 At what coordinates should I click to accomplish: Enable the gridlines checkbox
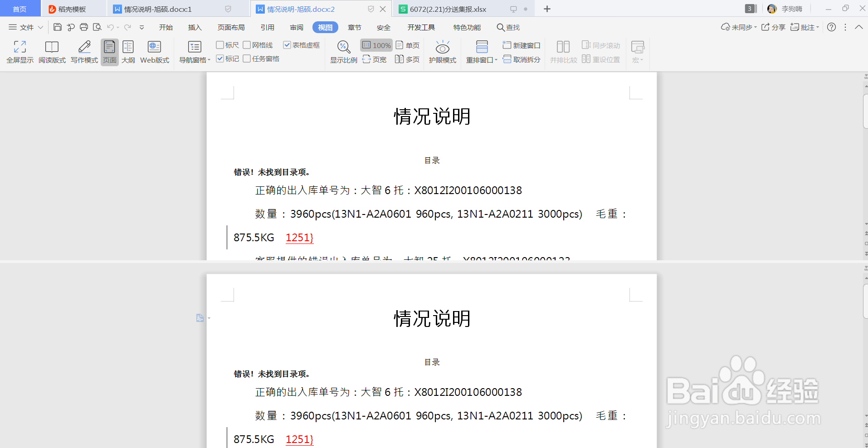coord(247,44)
